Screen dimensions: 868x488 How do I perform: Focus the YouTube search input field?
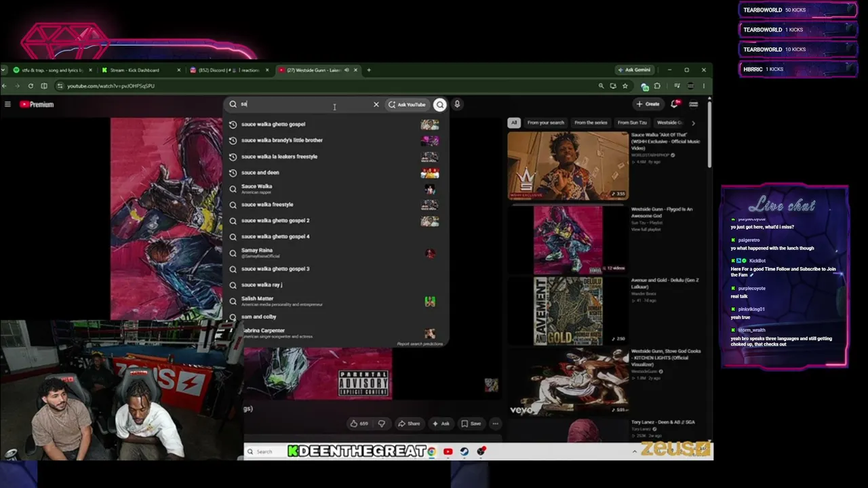click(x=305, y=104)
